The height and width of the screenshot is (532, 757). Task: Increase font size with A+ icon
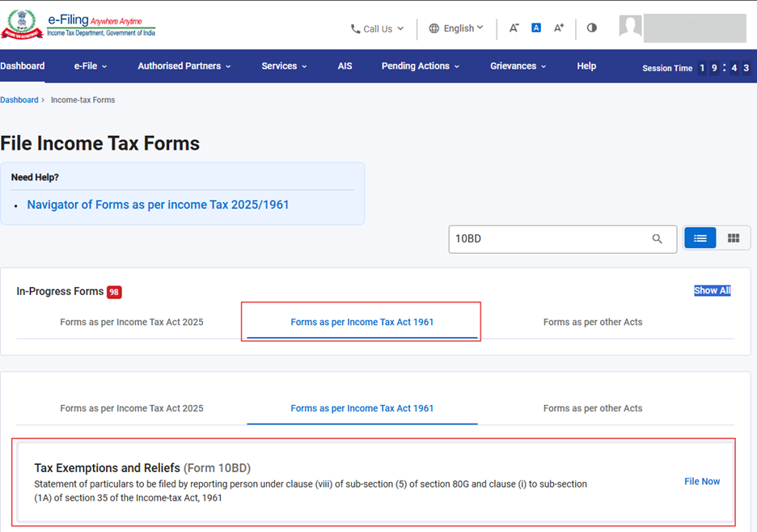click(x=559, y=27)
